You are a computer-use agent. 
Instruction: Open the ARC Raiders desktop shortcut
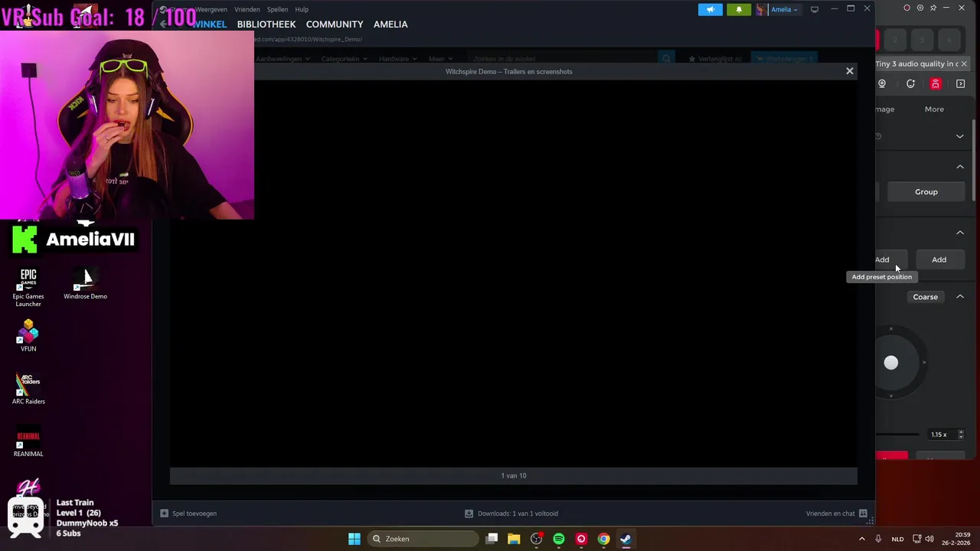(x=28, y=388)
